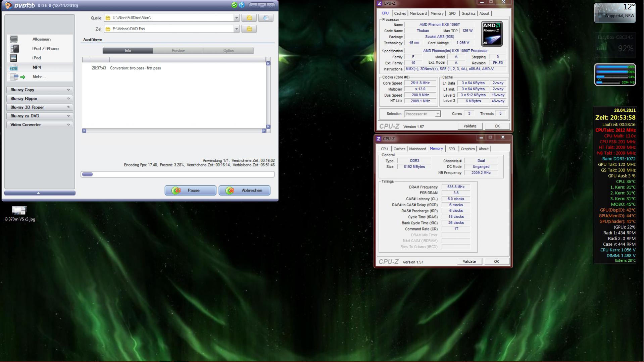Open the Ziel folder browse icon
The height and width of the screenshot is (362, 644).
coord(249,29)
